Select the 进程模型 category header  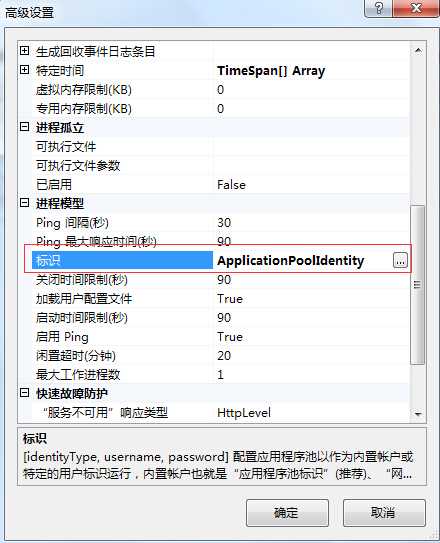coord(60,203)
